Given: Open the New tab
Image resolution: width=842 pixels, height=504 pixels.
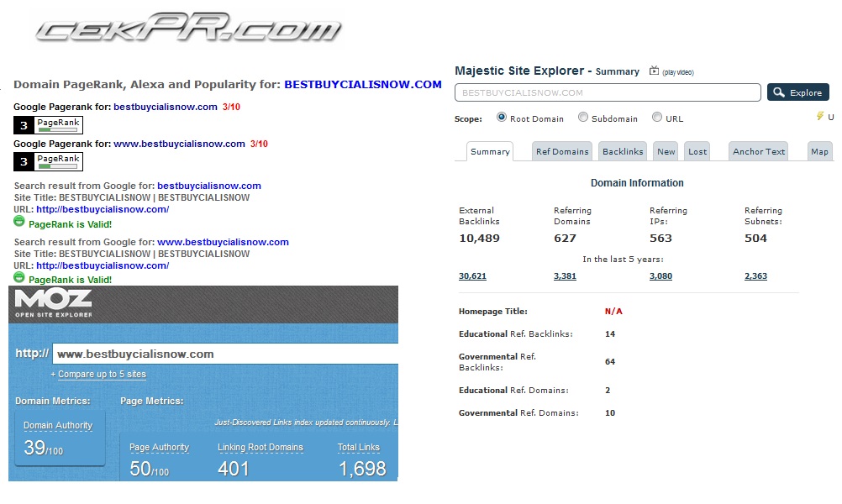Looking at the screenshot, I should point(666,151).
